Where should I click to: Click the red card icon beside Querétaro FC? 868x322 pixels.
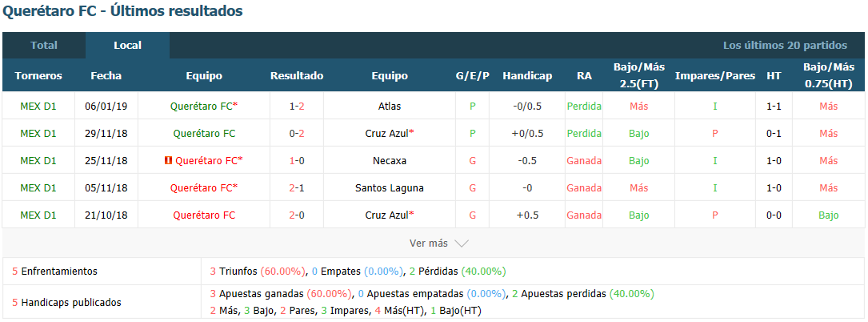[168, 161]
